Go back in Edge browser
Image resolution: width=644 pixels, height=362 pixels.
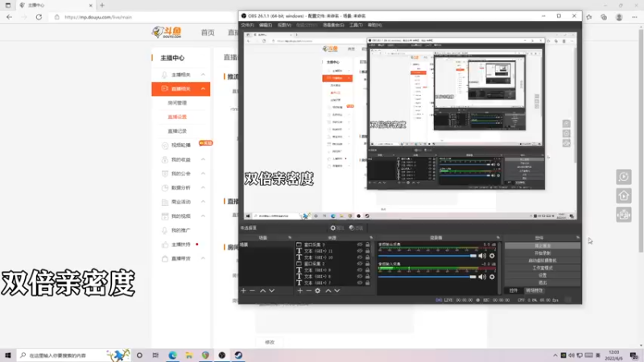click(9, 17)
